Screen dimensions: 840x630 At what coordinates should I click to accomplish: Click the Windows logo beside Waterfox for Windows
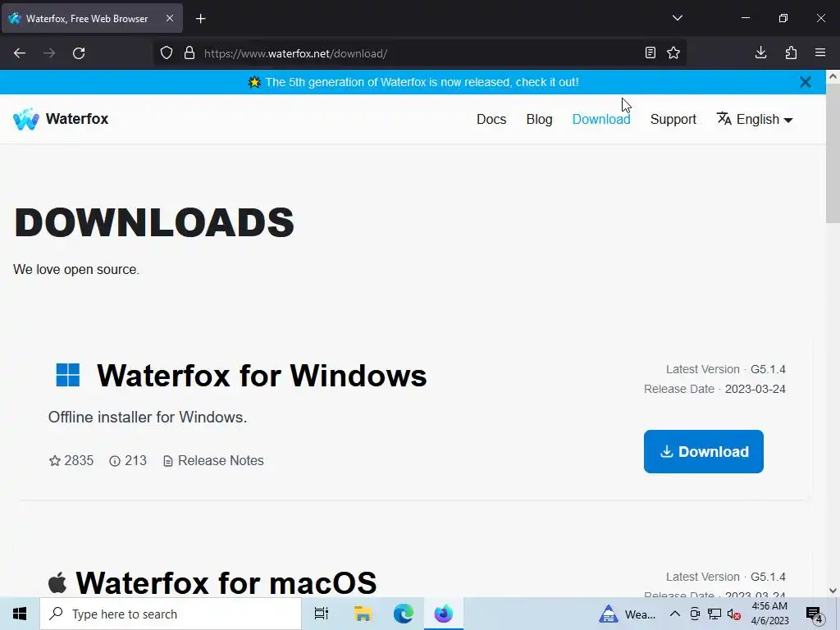tap(68, 375)
